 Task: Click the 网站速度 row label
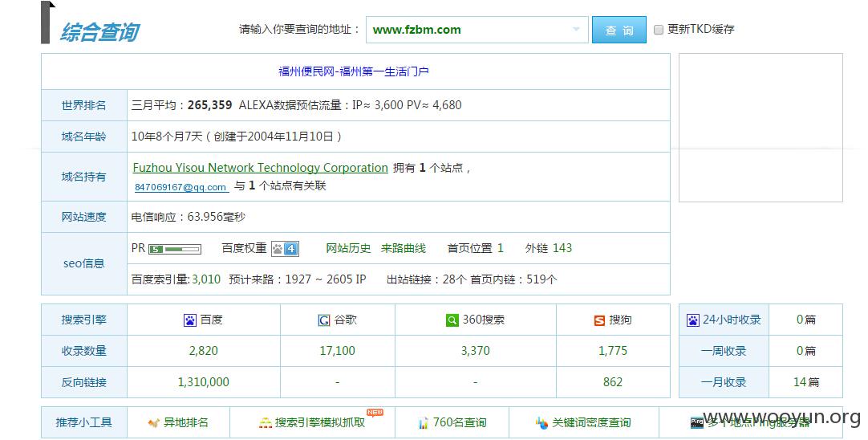pyautogui.click(x=83, y=218)
